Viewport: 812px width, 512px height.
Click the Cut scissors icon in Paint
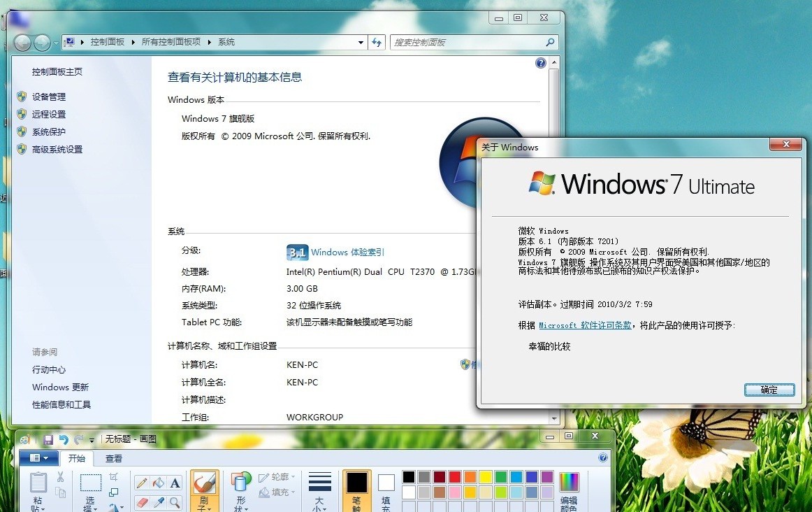coord(61,477)
